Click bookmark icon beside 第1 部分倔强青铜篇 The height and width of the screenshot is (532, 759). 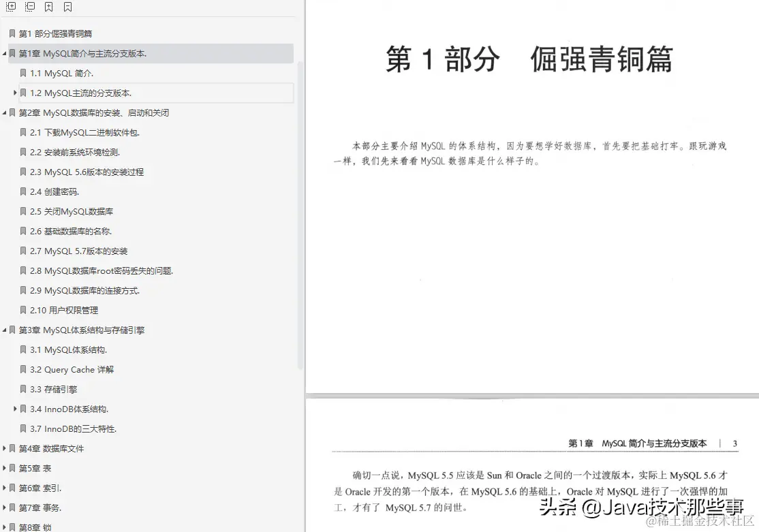(12, 33)
